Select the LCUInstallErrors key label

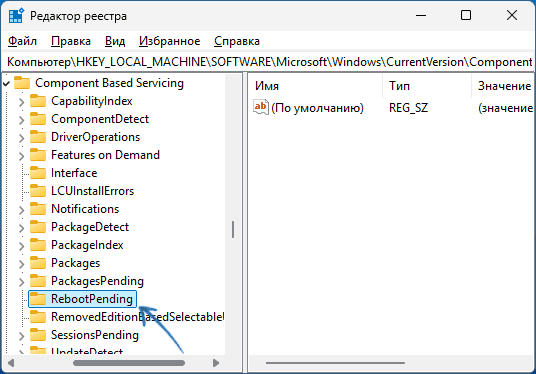(x=93, y=191)
